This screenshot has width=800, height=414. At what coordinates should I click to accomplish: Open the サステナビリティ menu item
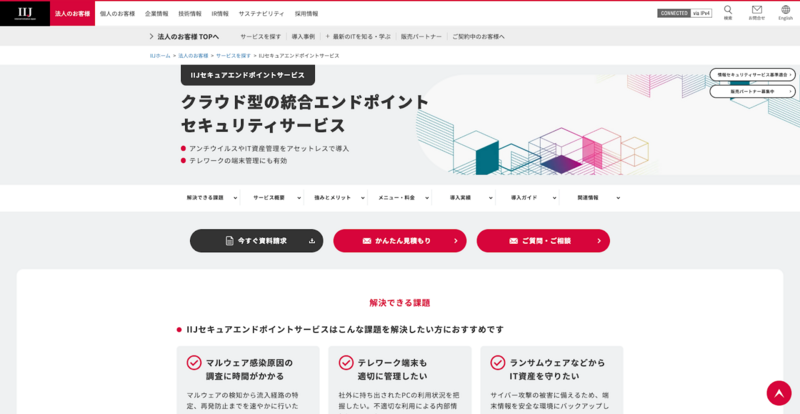coord(262,14)
